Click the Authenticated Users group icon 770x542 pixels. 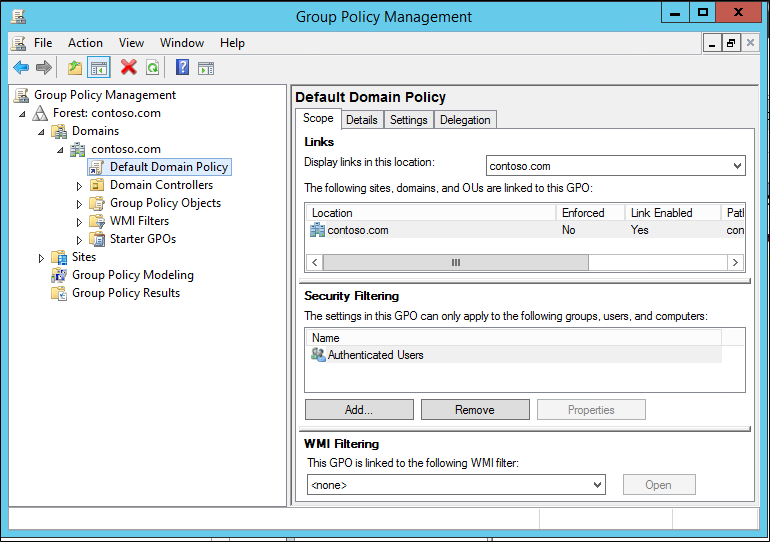tap(318, 354)
